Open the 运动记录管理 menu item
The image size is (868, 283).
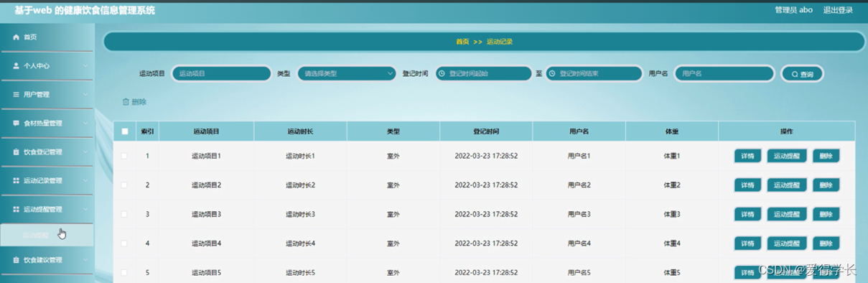pos(47,180)
